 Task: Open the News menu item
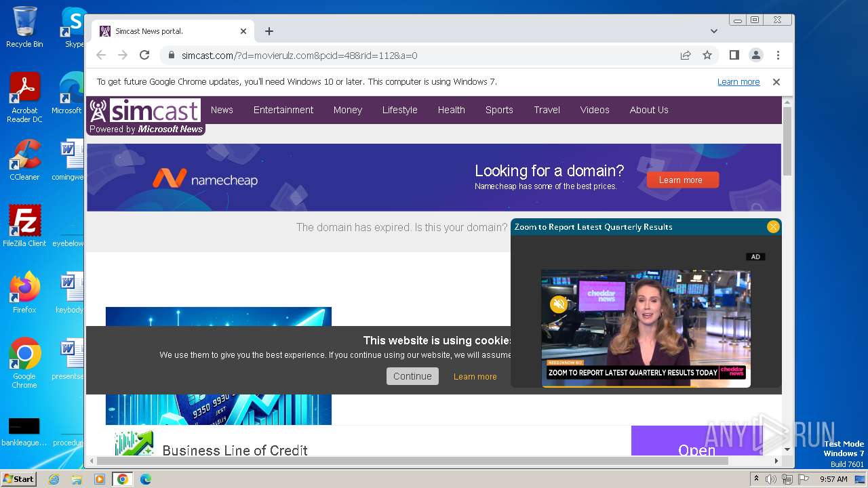tap(222, 110)
